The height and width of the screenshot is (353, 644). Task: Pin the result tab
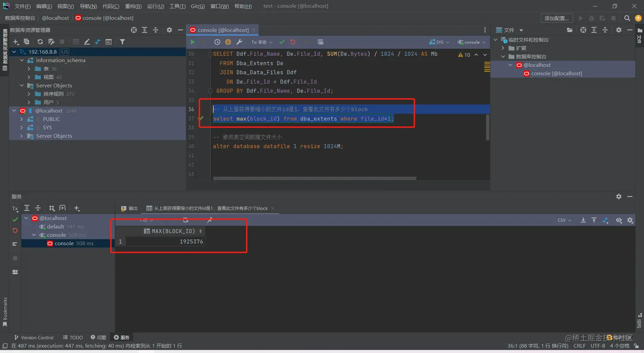click(x=209, y=220)
